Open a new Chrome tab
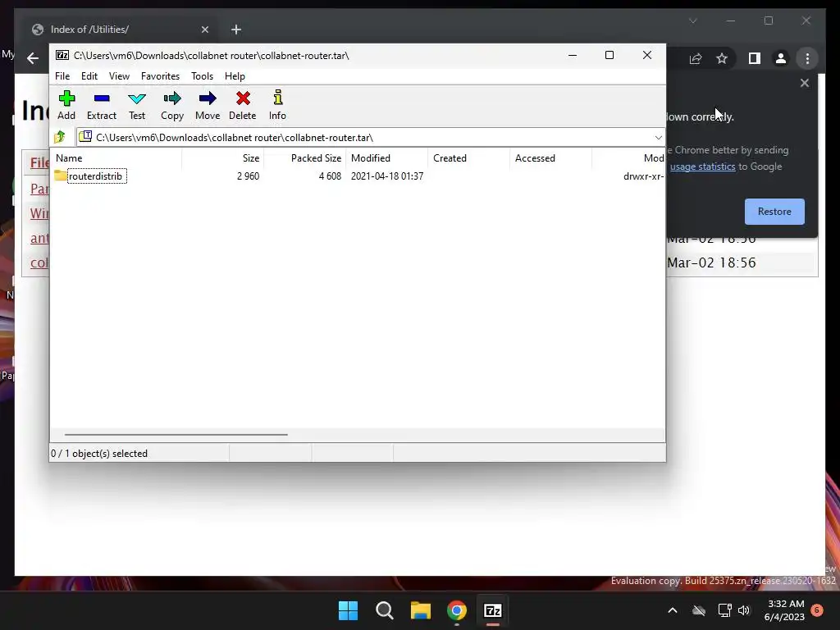Image resolution: width=840 pixels, height=630 pixels. pos(236,30)
